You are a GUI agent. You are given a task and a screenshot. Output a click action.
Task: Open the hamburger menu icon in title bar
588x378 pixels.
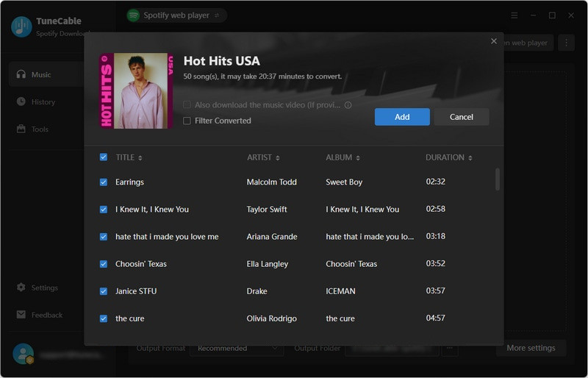pos(514,15)
